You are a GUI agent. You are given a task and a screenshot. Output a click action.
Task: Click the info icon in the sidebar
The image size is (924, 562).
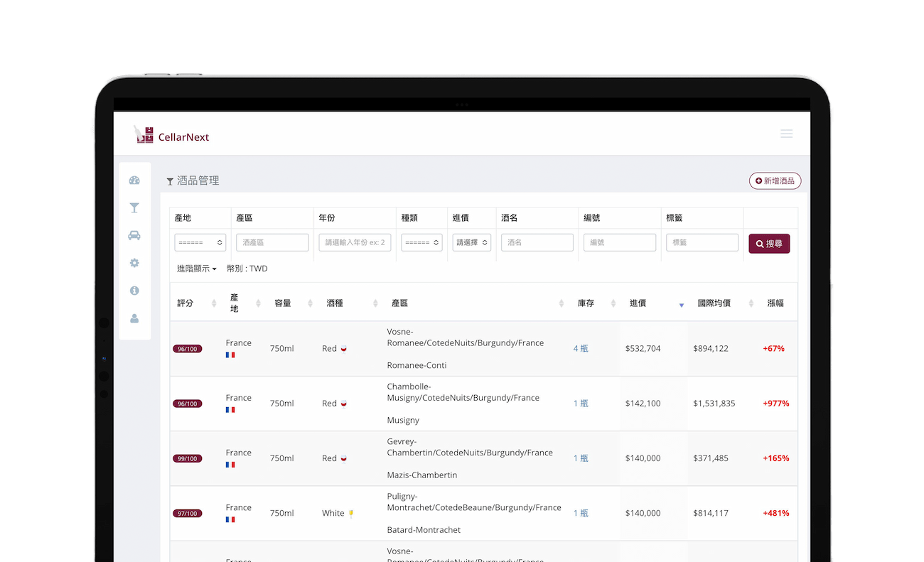click(134, 291)
